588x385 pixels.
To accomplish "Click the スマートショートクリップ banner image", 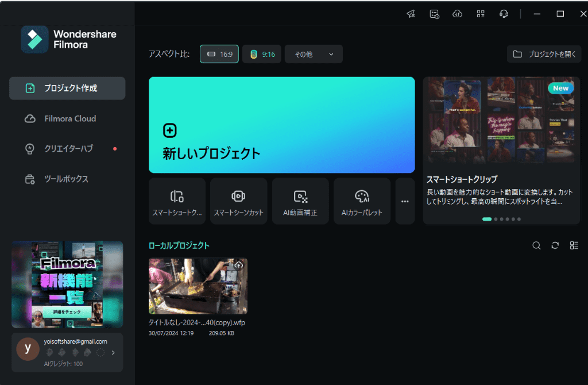I will [x=501, y=120].
